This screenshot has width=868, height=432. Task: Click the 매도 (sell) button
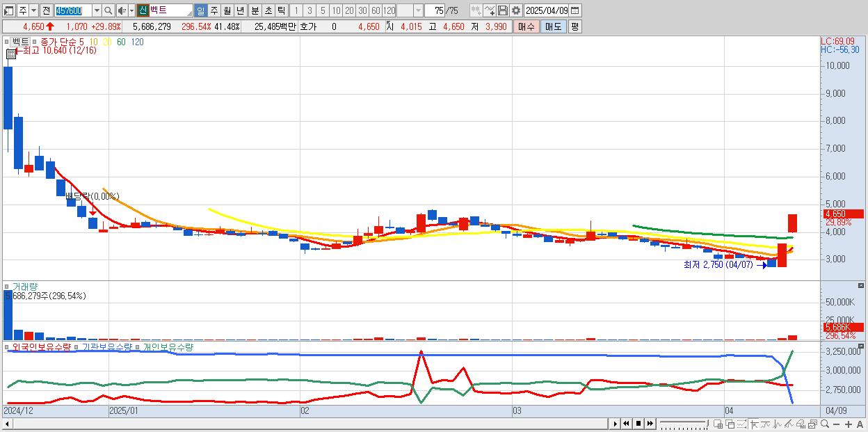[553, 26]
